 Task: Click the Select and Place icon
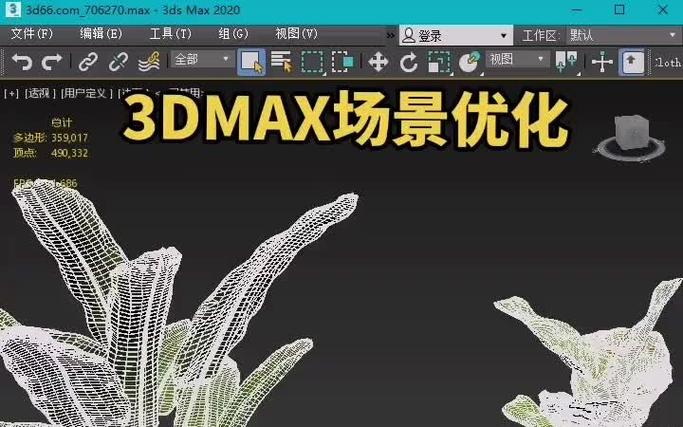coord(469,62)
